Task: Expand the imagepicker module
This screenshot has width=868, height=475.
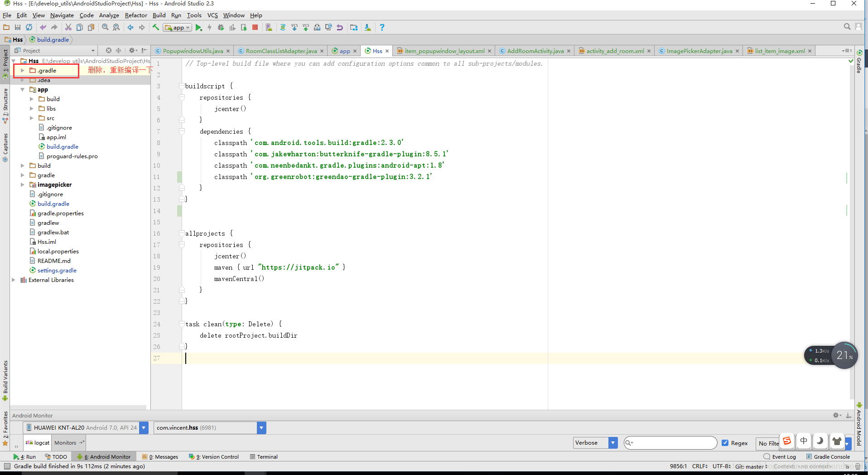Action: pyautogui.click(x=22, y=185)
